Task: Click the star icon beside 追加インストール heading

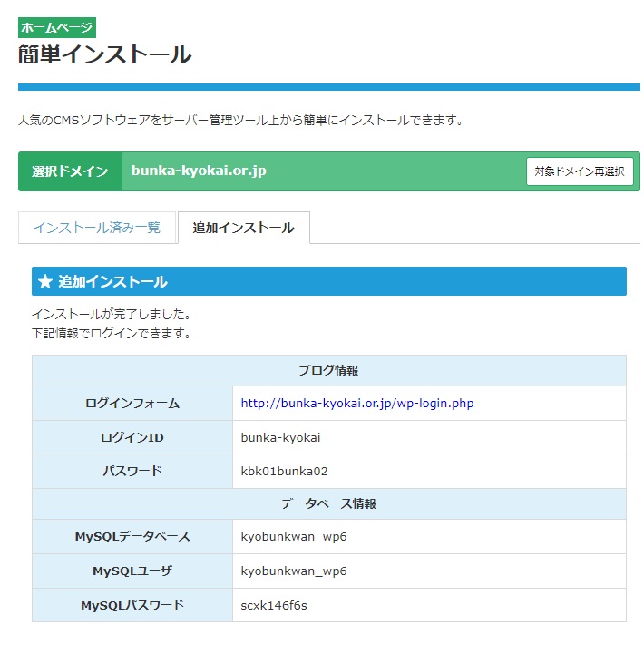Action: pos(45,282)
